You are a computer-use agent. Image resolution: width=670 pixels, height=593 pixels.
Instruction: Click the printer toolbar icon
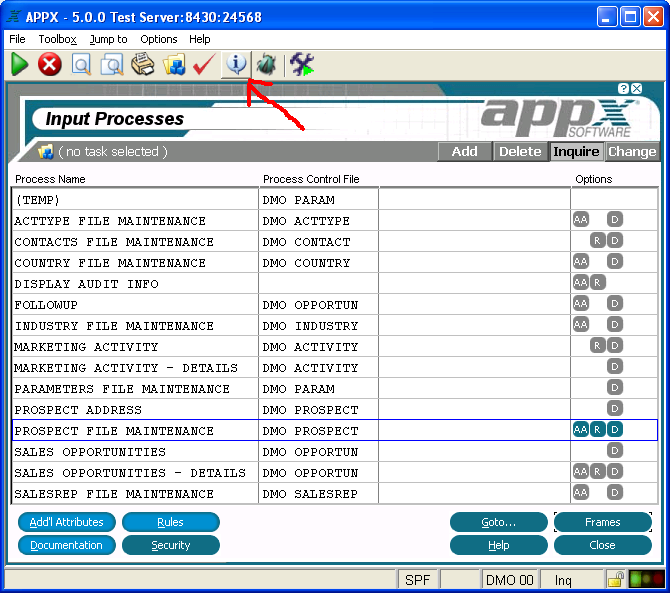[x=143, y=64]
